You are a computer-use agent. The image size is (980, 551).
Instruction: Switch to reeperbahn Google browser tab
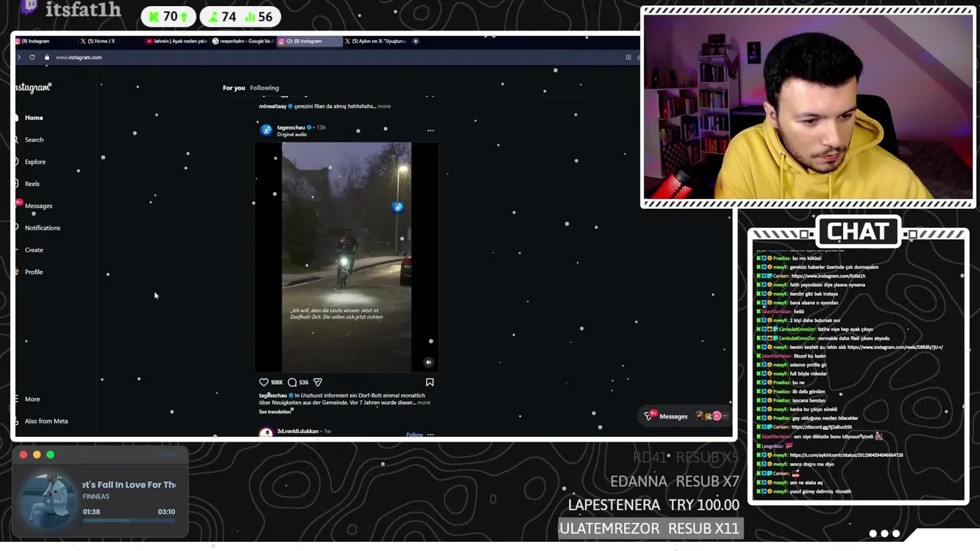pos(242,41)
